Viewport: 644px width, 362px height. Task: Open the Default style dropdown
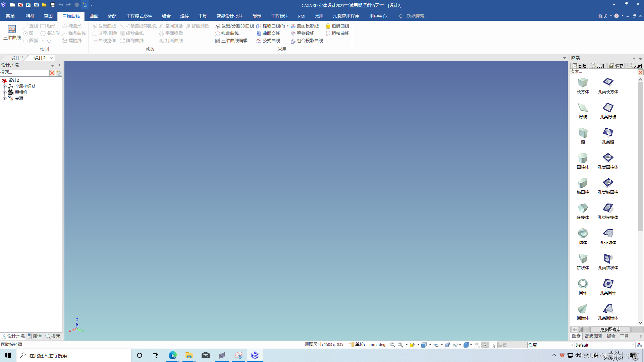pyautogui.click(x=633, y=345)
